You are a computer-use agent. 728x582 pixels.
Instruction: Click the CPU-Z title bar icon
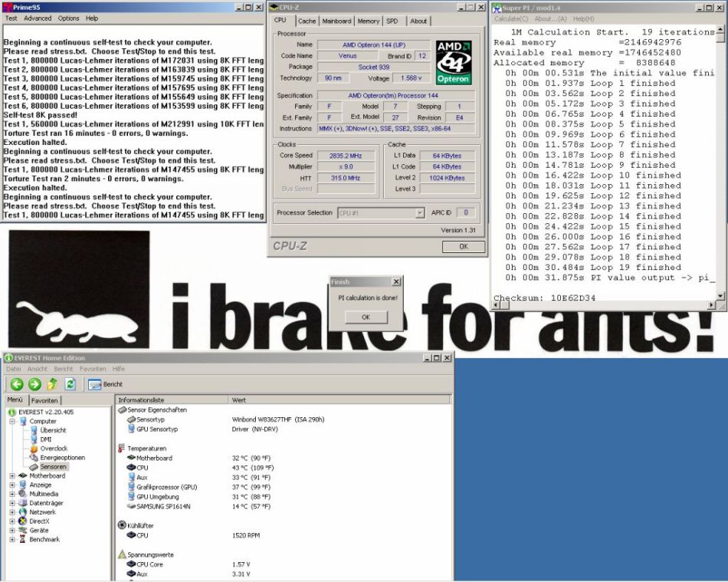click(x=274, y=7)
